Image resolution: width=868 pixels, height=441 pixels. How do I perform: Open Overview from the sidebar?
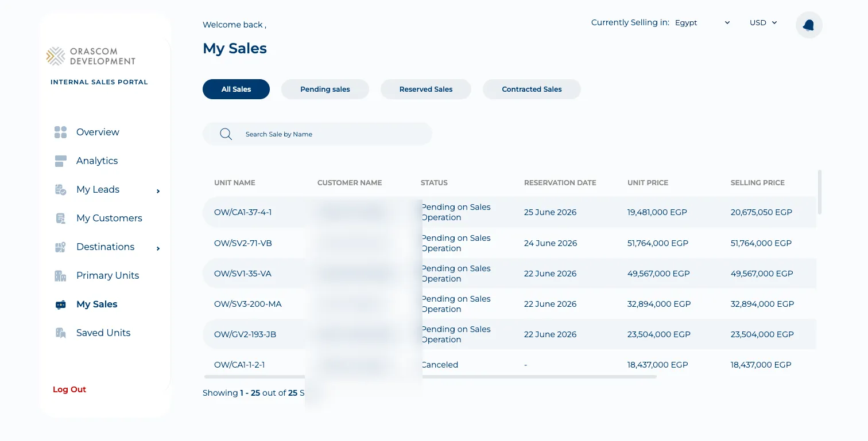point(98,132)
